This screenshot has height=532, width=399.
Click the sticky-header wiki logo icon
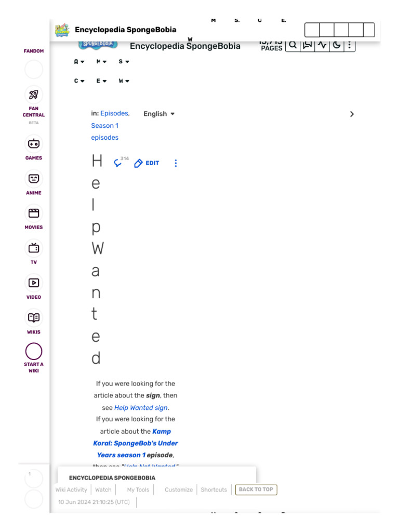pyautogui.click(x=62, y=30)
